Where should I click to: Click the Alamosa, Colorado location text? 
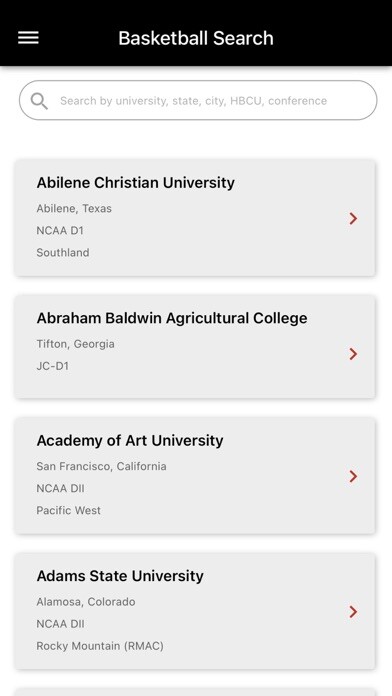(86, 602)
